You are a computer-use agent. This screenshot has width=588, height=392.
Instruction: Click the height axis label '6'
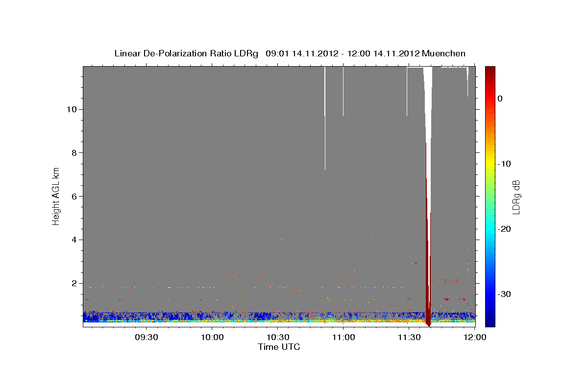tap(73, 196)
